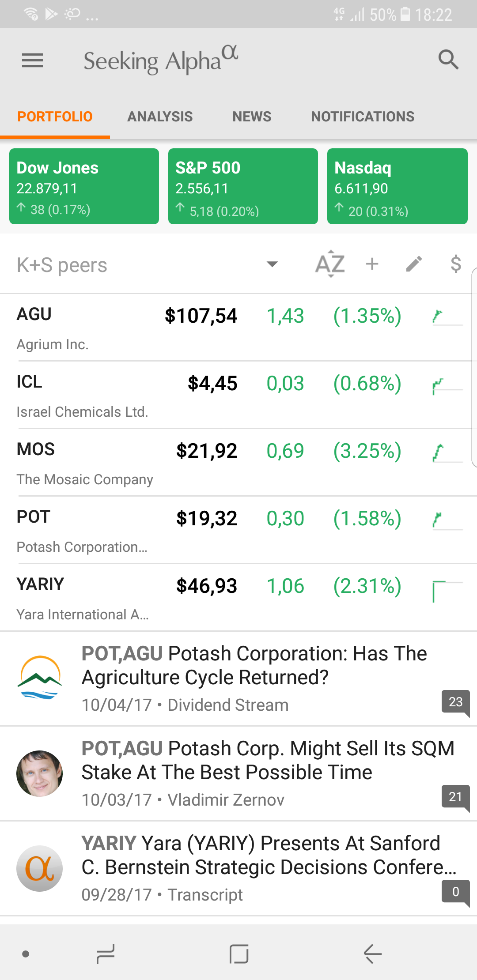Expand the K+S peers portfolio dropdown
This screenshot has height=980, width=477.
pyautogui.click(x=272, y=264)
